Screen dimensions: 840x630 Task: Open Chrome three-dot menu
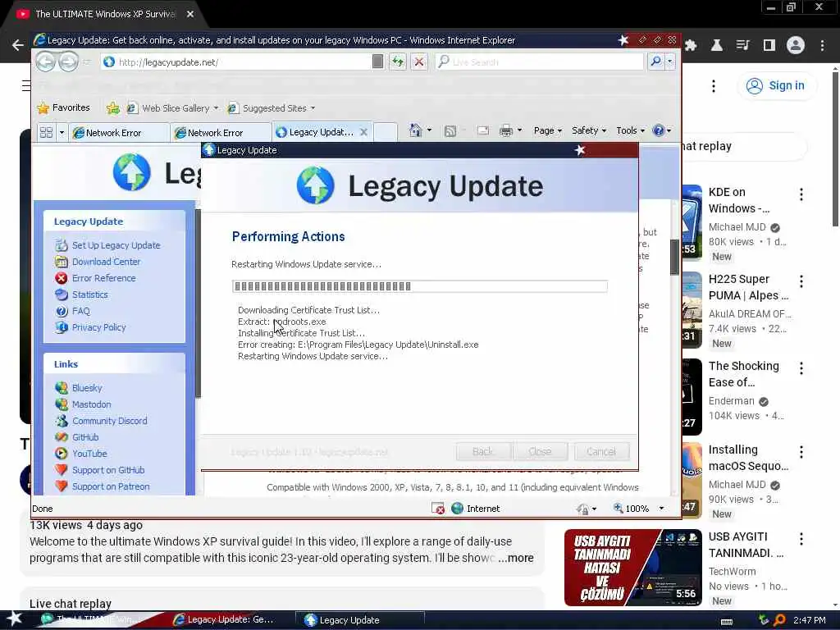tap(822, 45)
